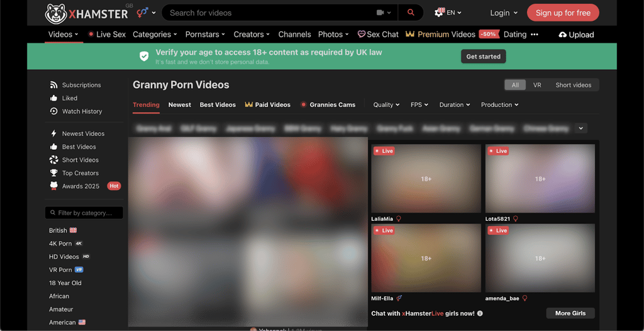Screen dimensions: 644x331
Task: Click the Filter by category field
Action: 84,213
